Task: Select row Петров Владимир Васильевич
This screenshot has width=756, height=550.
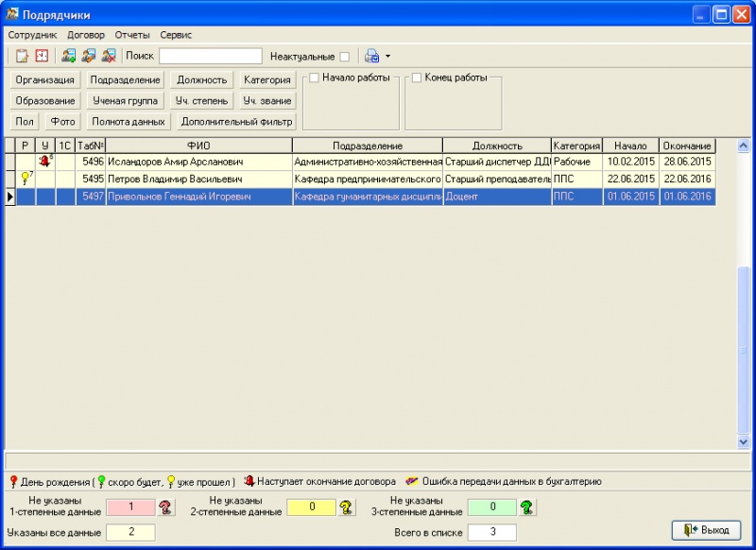Action: (360, 179)
